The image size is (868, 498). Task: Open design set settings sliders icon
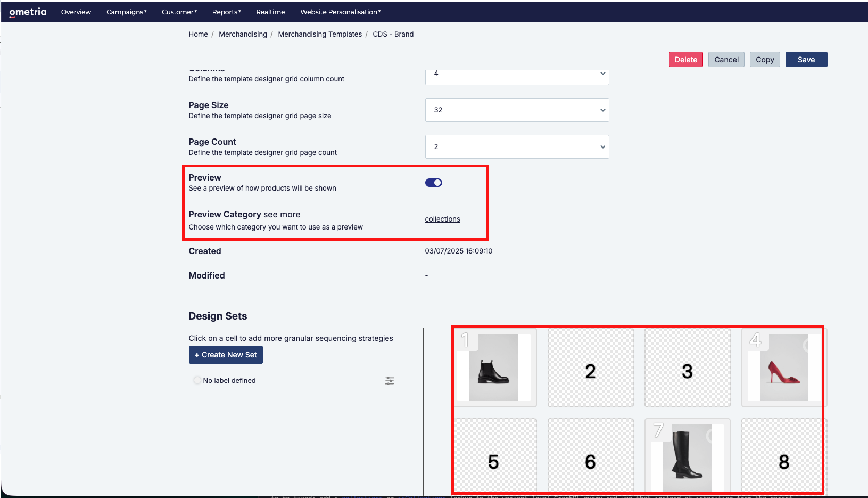[390, 380]
